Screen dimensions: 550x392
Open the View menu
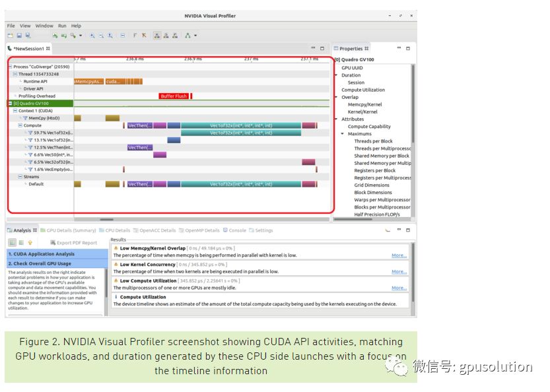click(25, 26)
